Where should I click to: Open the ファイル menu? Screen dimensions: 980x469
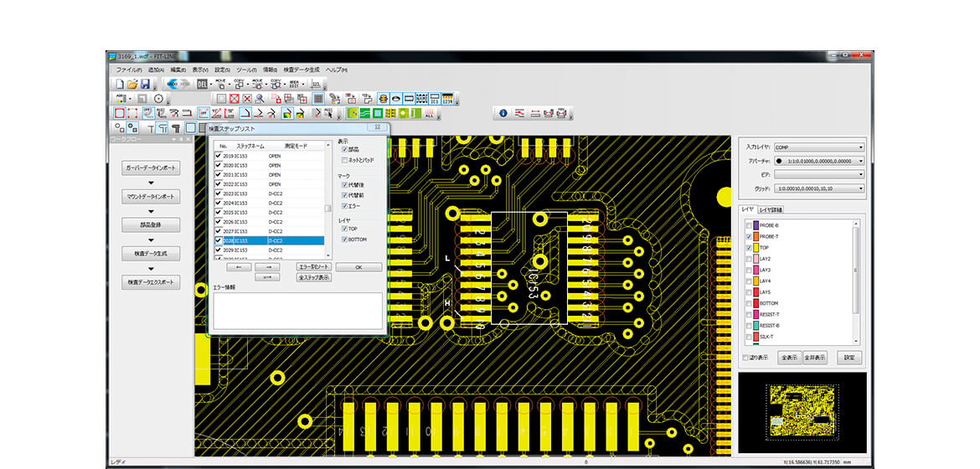tap(128, 70)
